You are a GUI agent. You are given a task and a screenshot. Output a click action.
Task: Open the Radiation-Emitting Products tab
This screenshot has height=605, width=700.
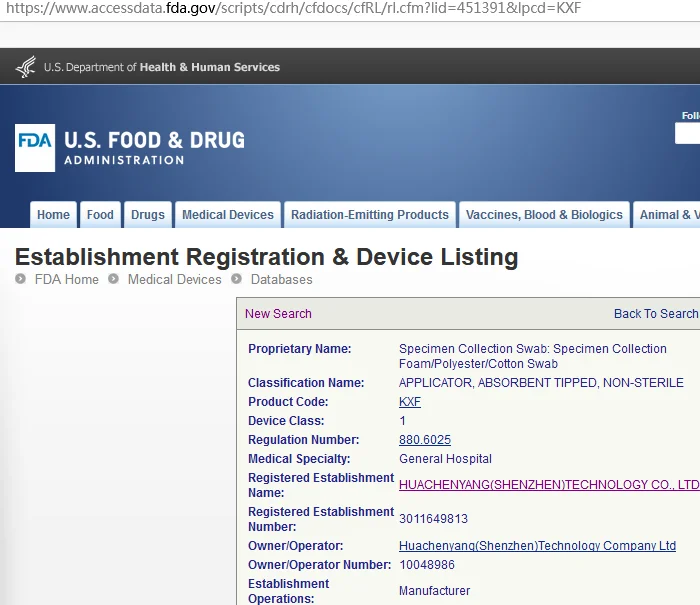point(370,215)
